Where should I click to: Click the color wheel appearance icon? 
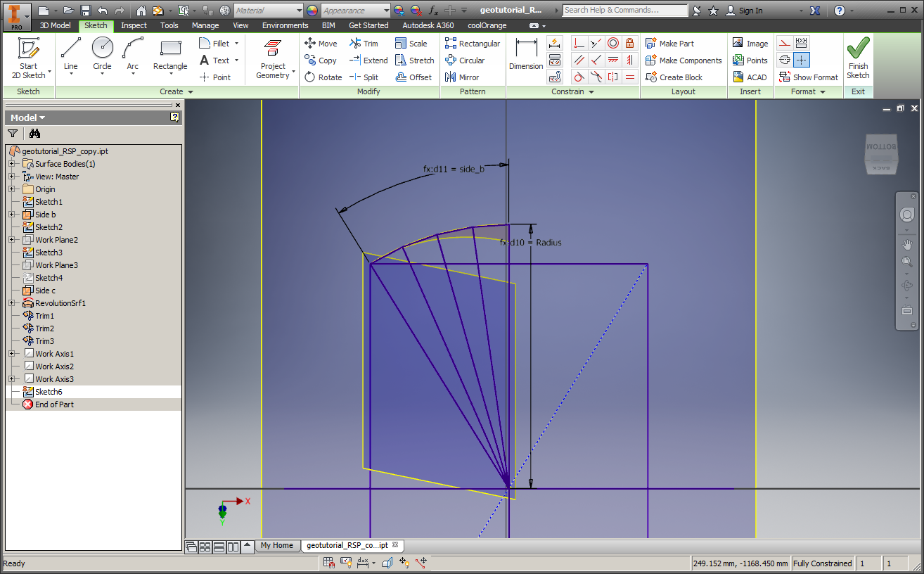pyautogui.click(x=312, y=11)
